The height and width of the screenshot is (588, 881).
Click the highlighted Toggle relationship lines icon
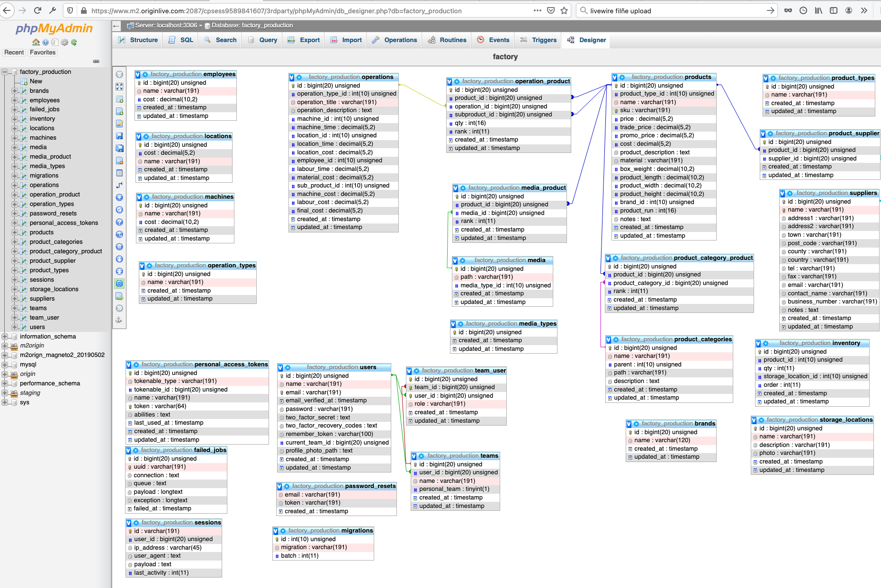point(119,284)
